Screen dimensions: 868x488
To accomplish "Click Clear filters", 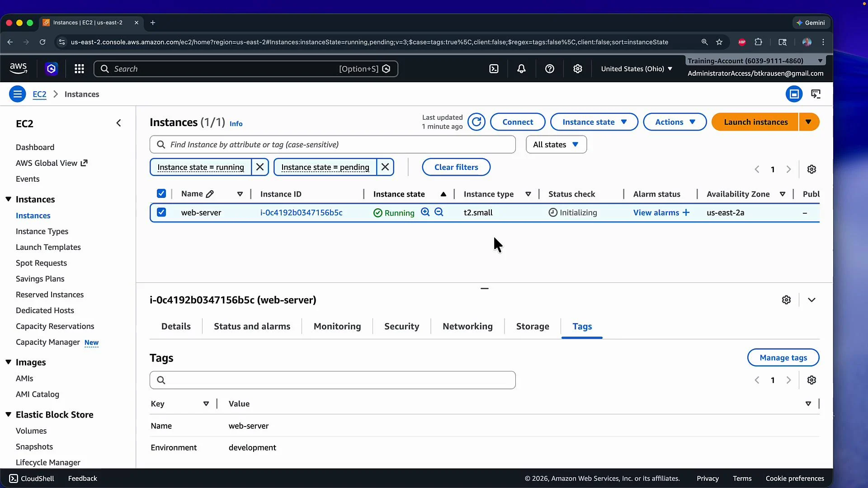I will [x=456, y=167].
